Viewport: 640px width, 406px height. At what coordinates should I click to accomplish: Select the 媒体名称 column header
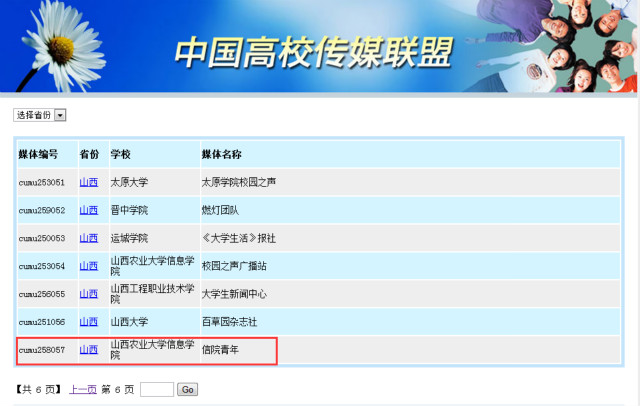[x=222, y=154]
